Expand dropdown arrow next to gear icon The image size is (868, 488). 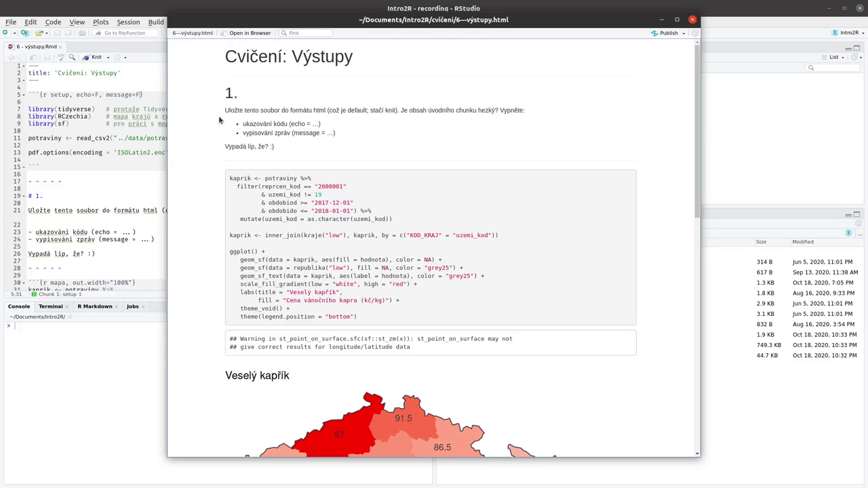[x=125, y=58]
